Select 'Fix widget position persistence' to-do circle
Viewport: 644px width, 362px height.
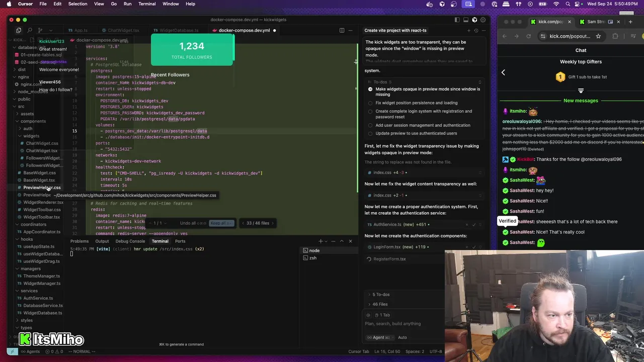pos(370,103)
